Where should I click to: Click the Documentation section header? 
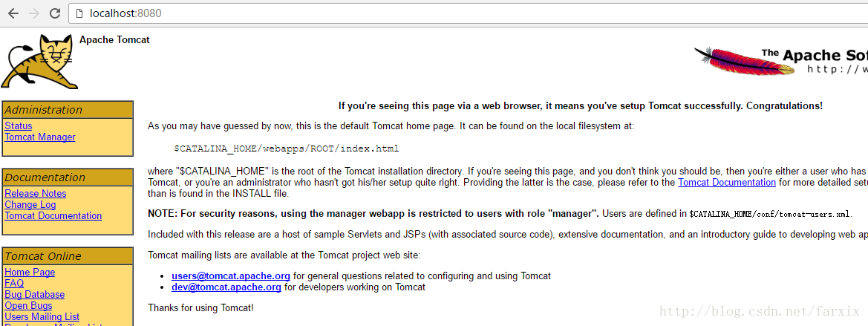tap(68, 177)
